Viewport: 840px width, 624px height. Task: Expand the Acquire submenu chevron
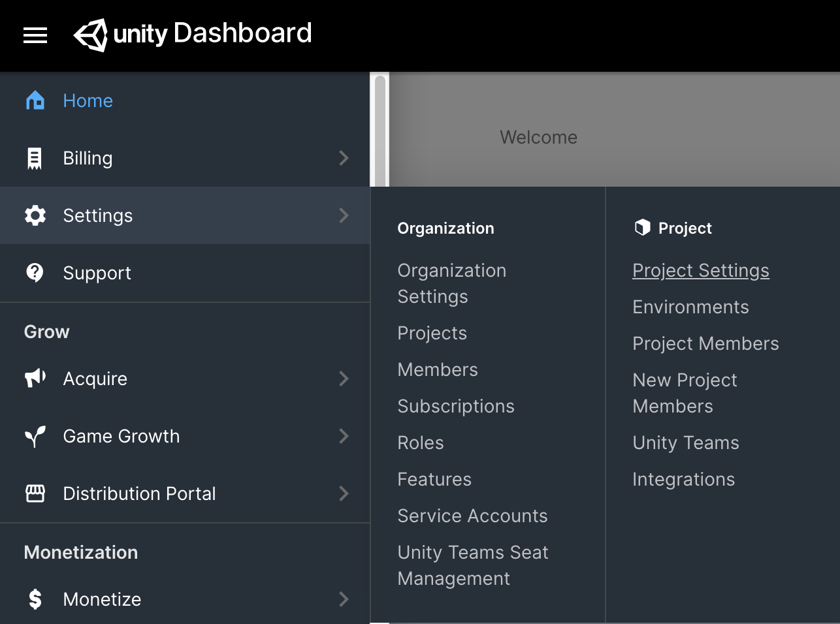tap(344, 379)
